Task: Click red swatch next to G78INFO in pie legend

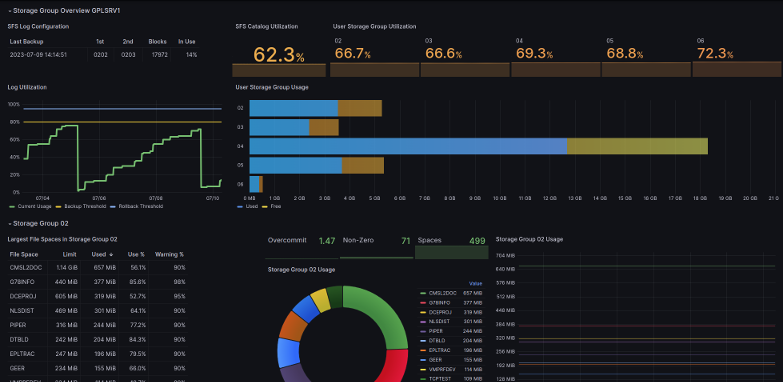Action: 423,303
